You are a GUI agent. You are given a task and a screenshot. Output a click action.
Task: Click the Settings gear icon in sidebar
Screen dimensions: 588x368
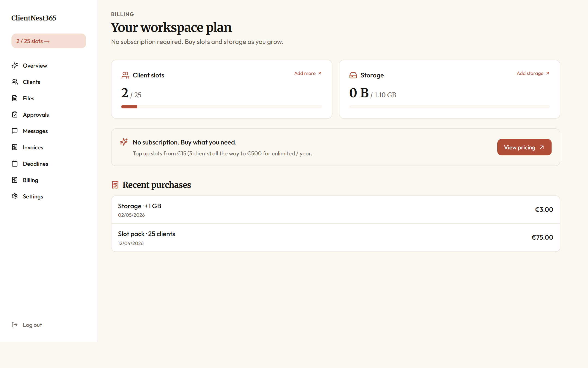click(15, 196)
